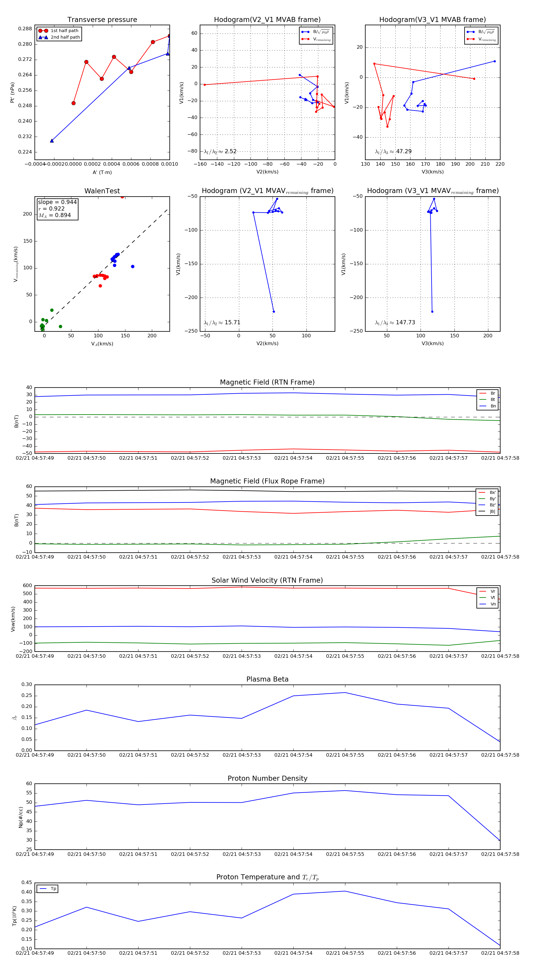535x980 pixels.
Task: Select the Bz' legend entry
Action: coord(487,505)
